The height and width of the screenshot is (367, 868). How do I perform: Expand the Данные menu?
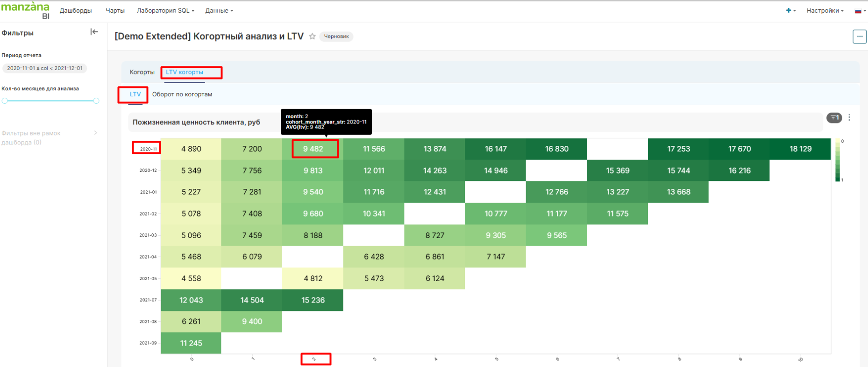click(x=219, y=10)
